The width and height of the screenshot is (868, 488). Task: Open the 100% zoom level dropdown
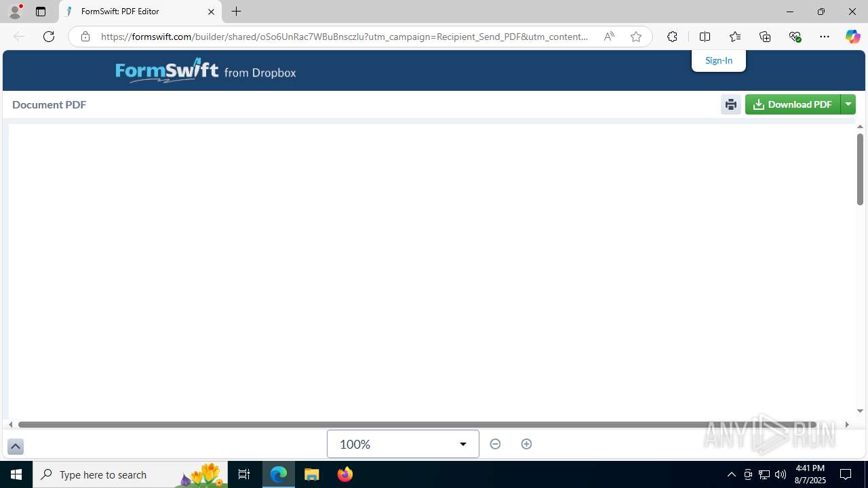[403, 444]
